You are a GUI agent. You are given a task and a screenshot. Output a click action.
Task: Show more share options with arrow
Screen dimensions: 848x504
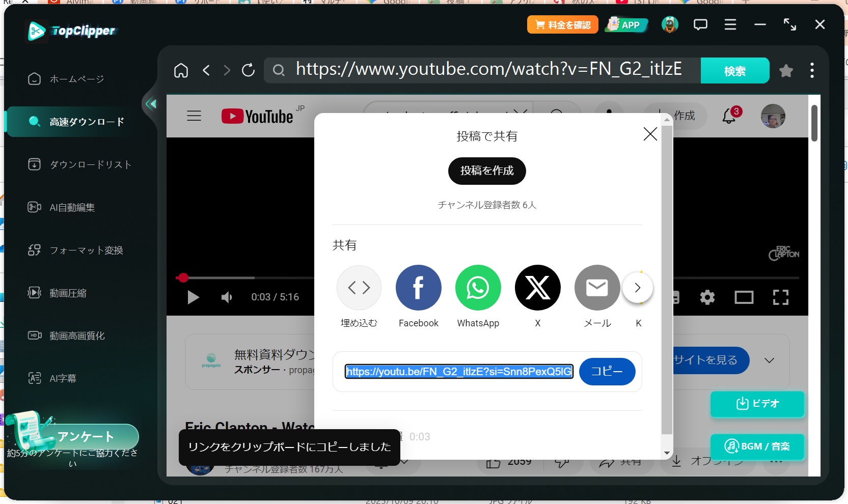pyautogui.click(x=637, y=288)
